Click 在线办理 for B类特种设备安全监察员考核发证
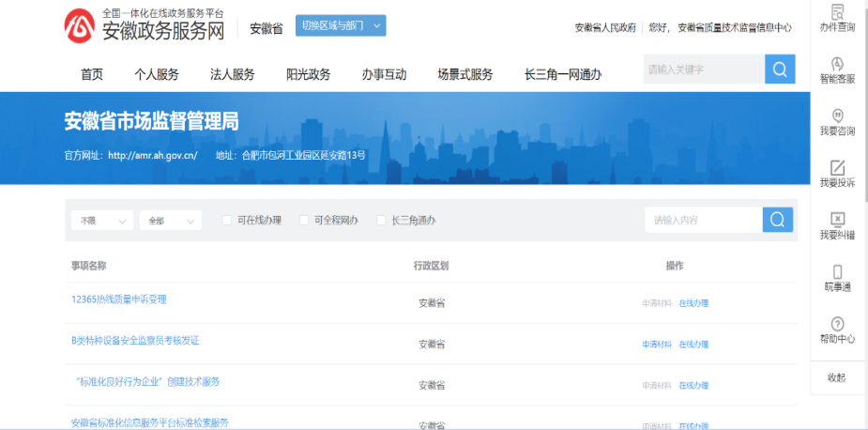This screenshot has width=868, height=430. tap(693, 345)
